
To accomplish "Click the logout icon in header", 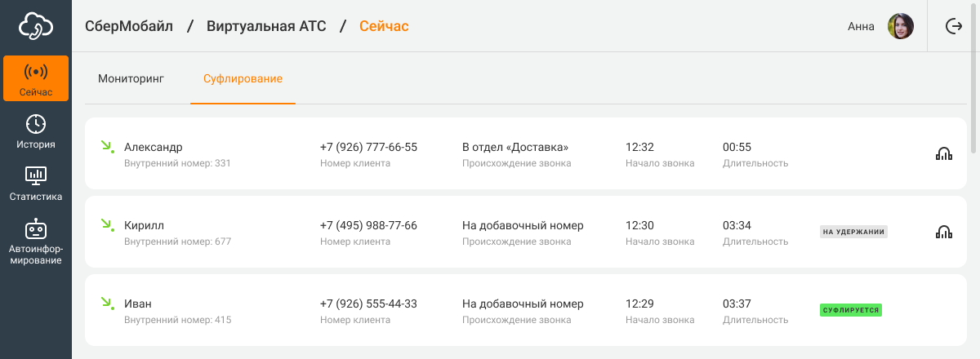I will (954, 26).
